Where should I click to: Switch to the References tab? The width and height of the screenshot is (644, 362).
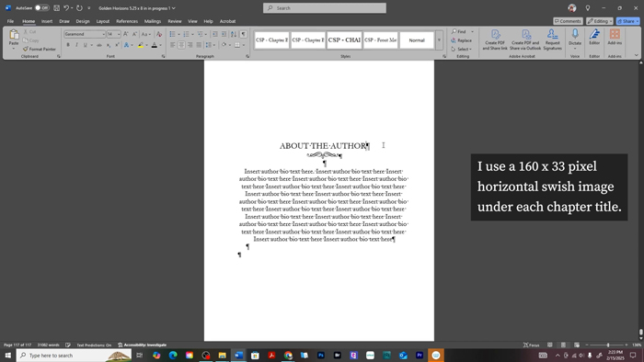(x=127, y=21)
